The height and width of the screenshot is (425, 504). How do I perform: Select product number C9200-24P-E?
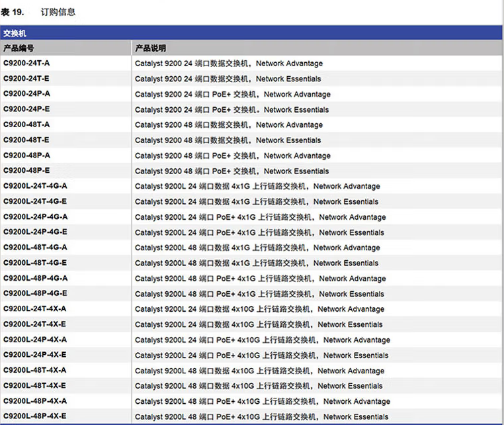26,109
